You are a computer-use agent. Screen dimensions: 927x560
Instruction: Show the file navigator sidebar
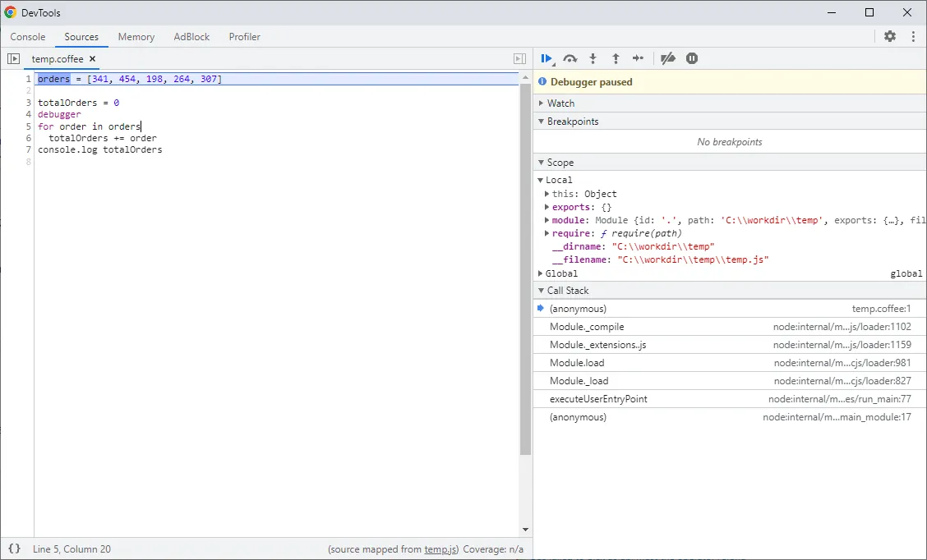13,59
